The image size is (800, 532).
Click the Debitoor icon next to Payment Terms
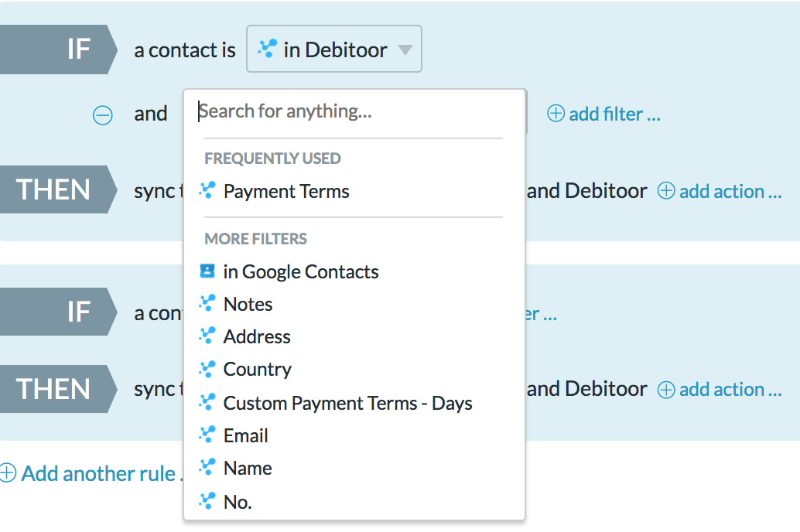tap(207, 190)
